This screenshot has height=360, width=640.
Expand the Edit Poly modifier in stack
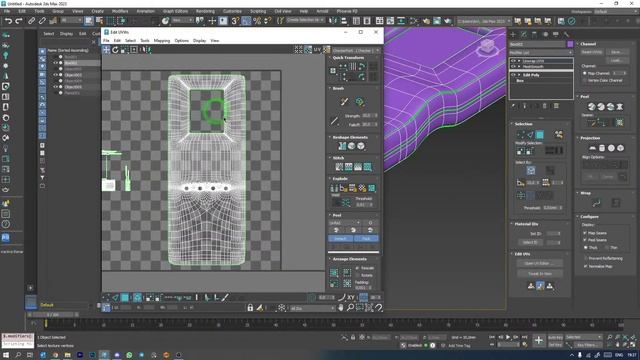coord(519,75)
